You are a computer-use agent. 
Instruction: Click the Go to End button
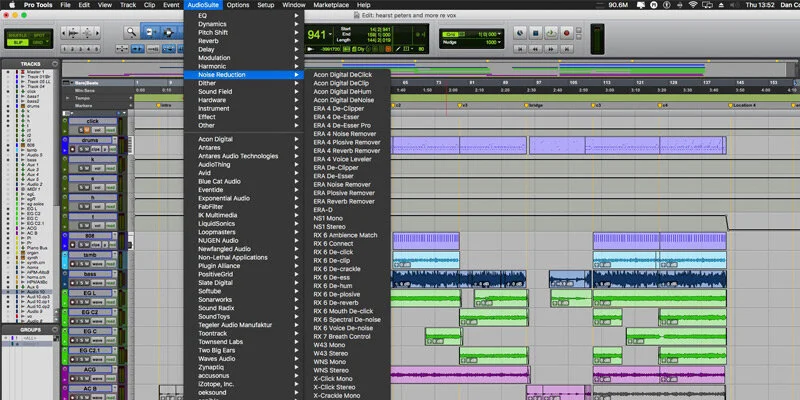[566, 49]
